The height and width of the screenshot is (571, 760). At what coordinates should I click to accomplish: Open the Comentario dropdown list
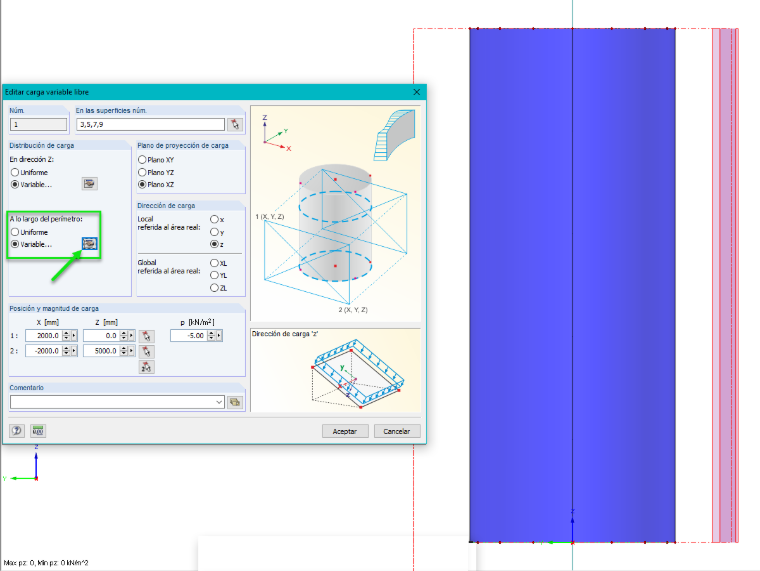click(219, 402)
